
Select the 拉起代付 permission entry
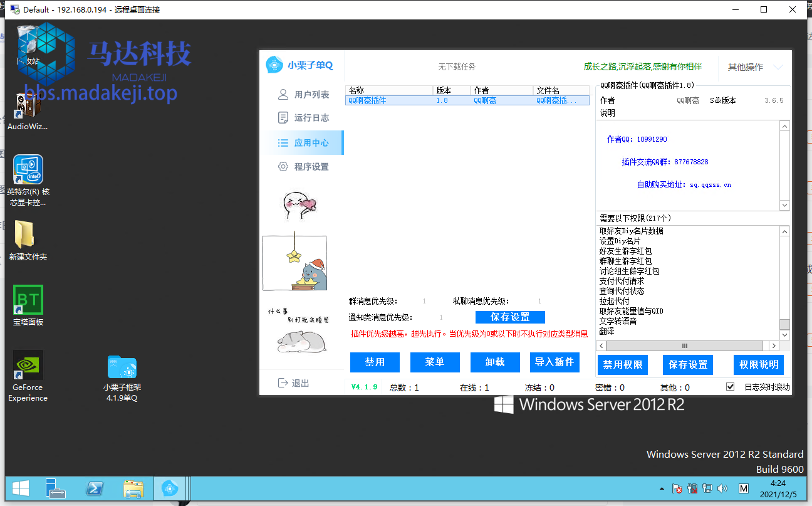(x=614, y=301)
